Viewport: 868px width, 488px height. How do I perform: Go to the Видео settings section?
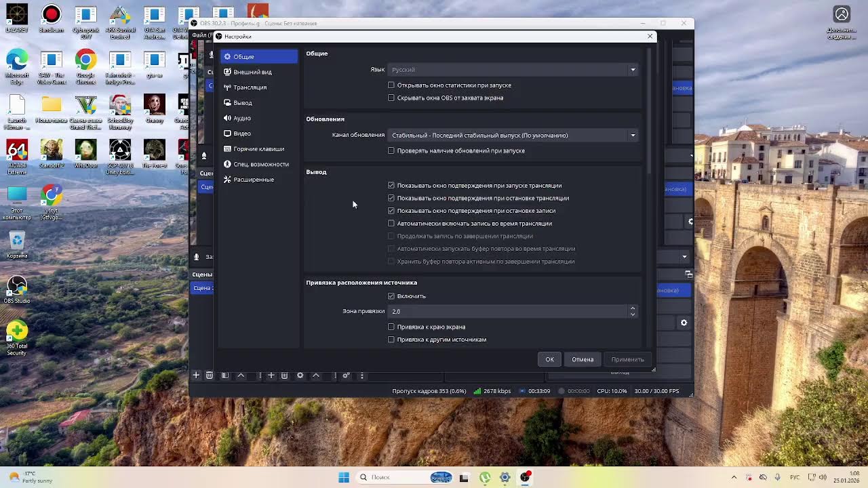coord(258,134)
